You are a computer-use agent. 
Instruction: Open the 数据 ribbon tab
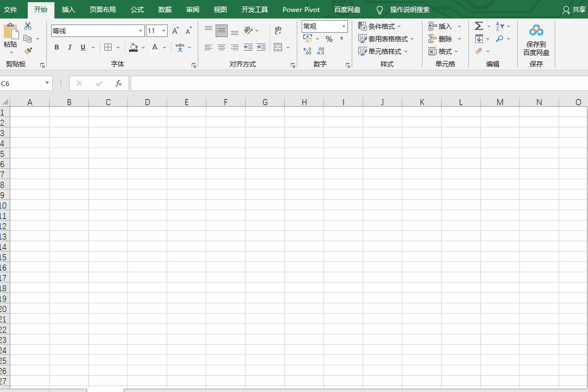tap(165, 10)
